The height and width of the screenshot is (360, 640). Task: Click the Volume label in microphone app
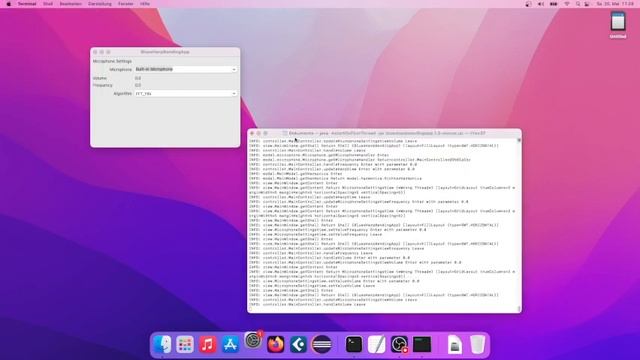point(100,78)
